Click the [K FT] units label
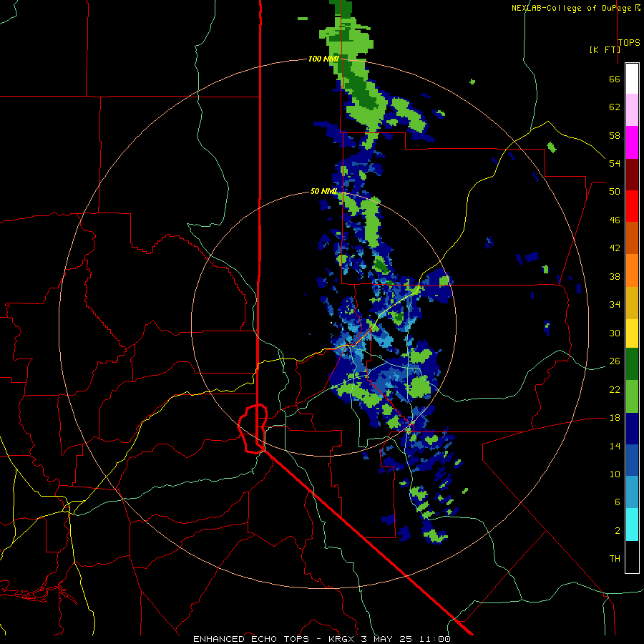This screenshot has width=644, height=644. click(x=605, y=49)
